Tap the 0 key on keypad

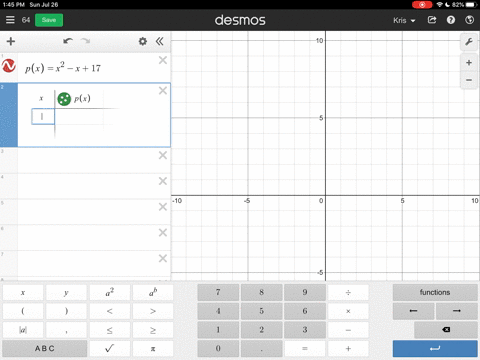click(x=218, y=349)
